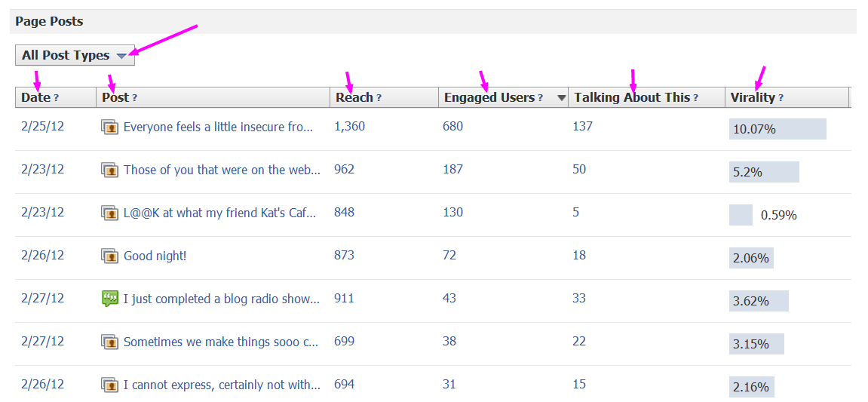Open post 'Sometimes we make things sooo c...'
The width and height of the screenshot is (868, 402).
point(221,342)
